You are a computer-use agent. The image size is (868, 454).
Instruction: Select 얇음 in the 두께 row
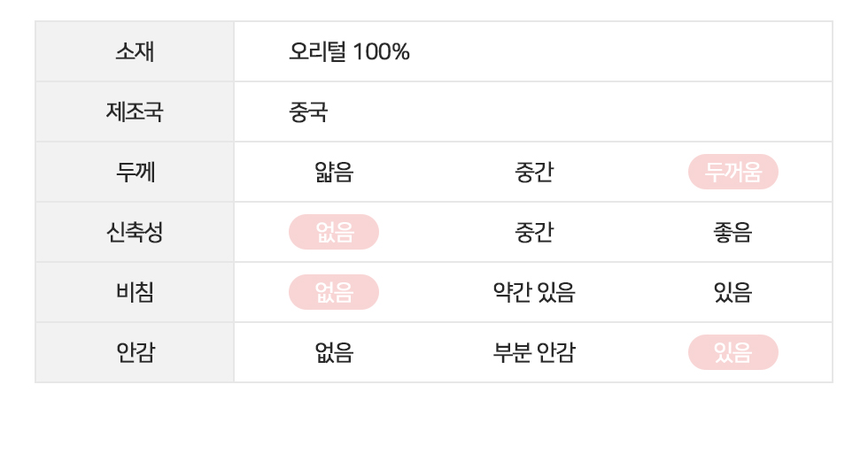click(x=334, y=172)
